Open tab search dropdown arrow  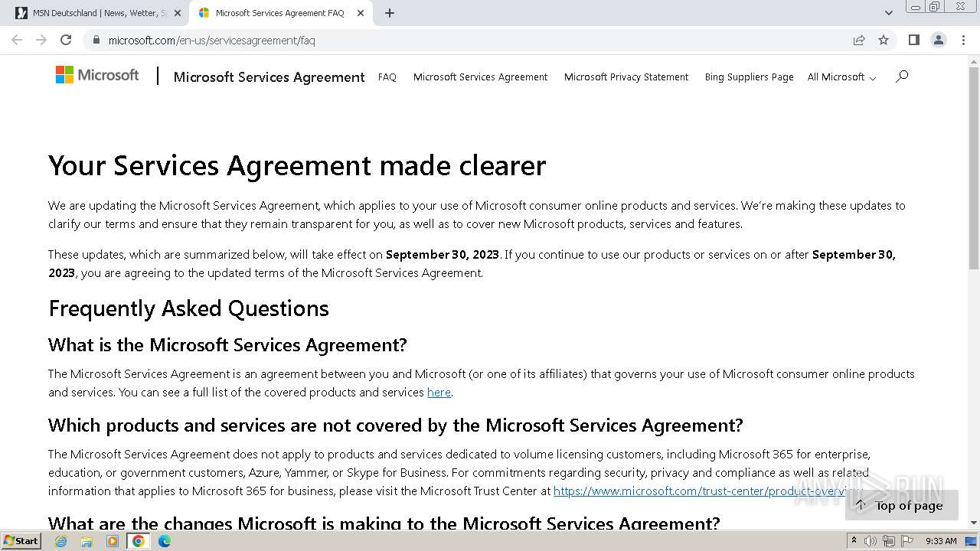[x=888, y=13]
